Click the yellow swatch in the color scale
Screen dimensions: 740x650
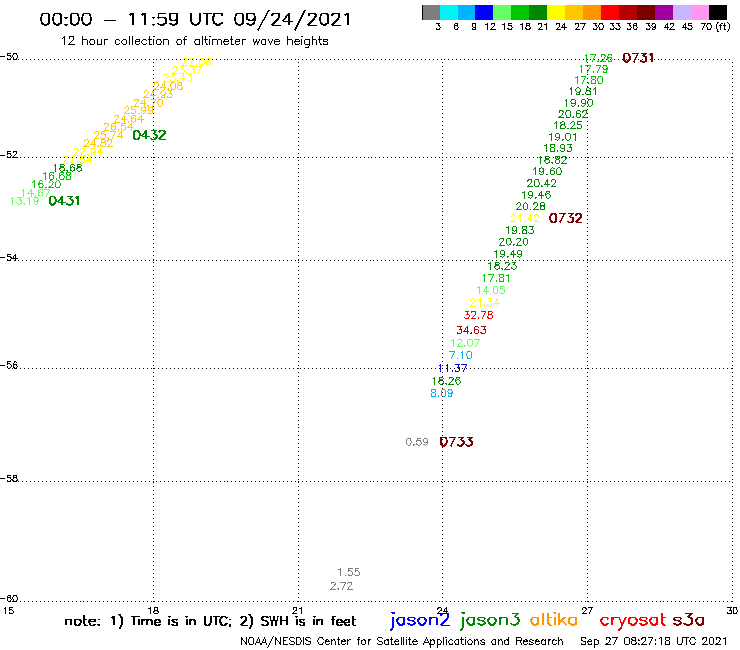point(555,12)
